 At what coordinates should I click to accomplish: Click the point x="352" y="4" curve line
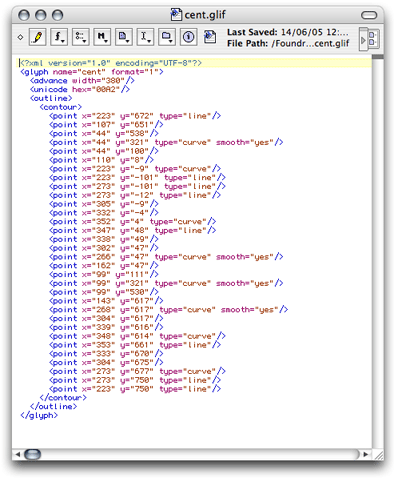click(132, 222)
